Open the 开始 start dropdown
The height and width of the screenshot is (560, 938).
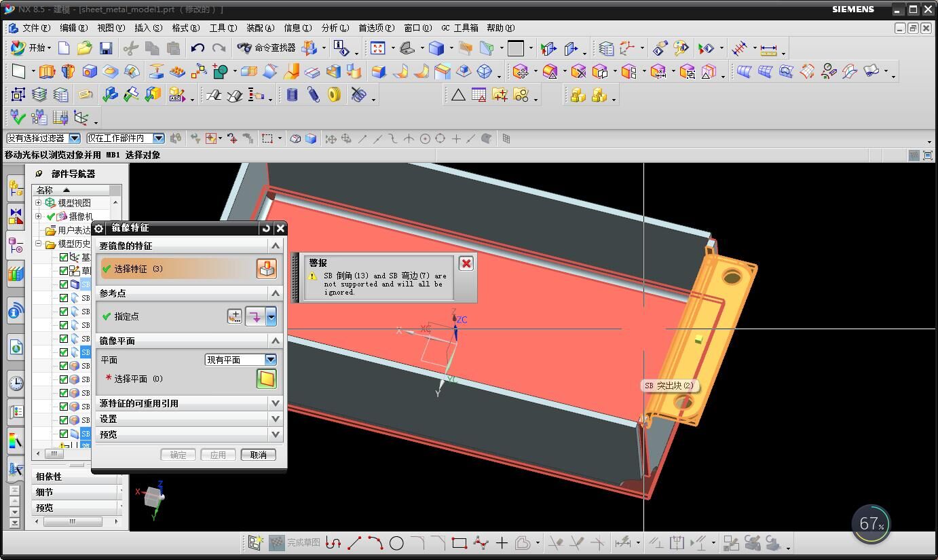click(x=31, y=48)
